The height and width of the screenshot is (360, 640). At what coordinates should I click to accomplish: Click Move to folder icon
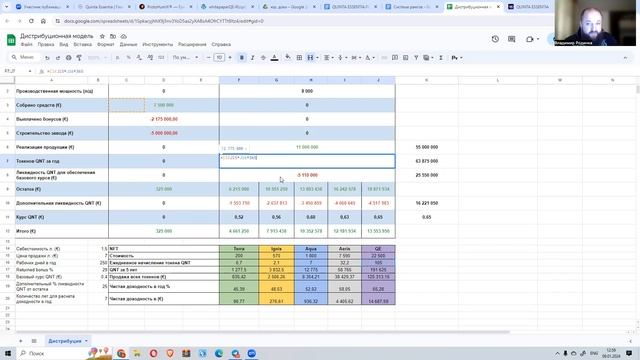[113, 36]
